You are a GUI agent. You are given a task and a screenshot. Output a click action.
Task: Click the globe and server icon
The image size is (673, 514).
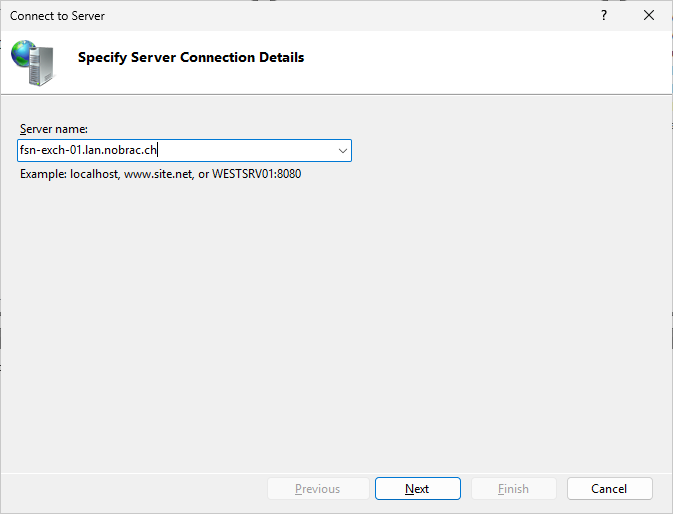(x=33, y=63)
